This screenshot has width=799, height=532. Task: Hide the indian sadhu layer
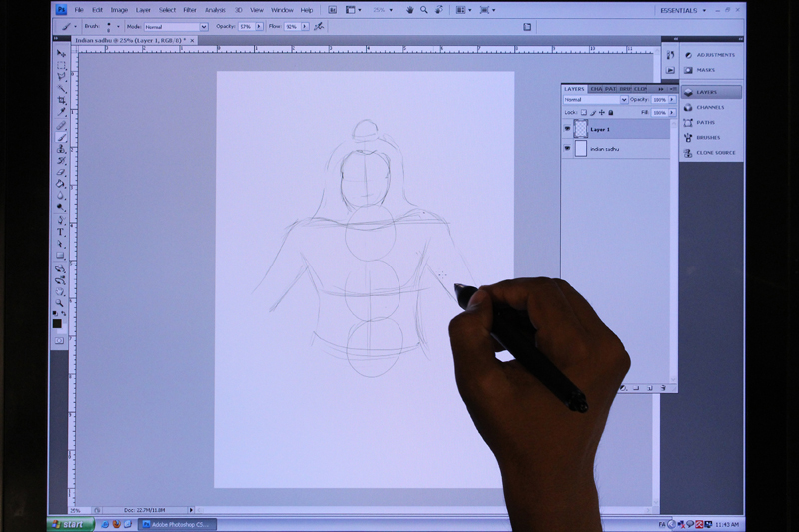[568, 149]
